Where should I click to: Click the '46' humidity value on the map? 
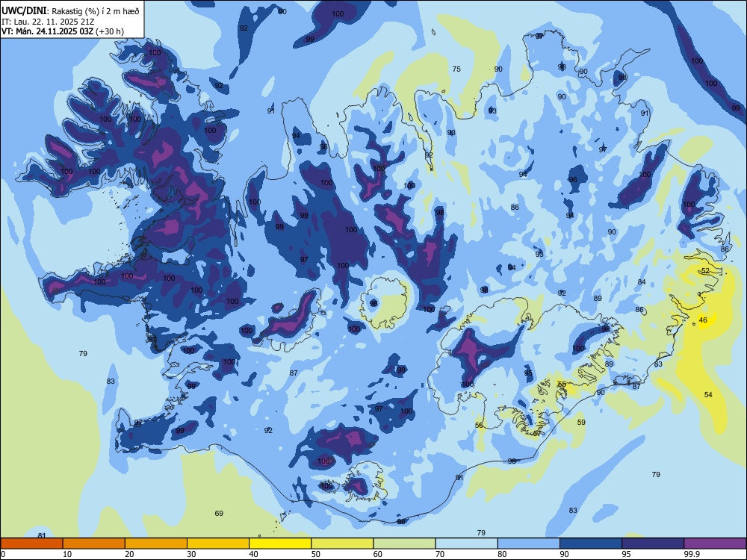point(703,320)
